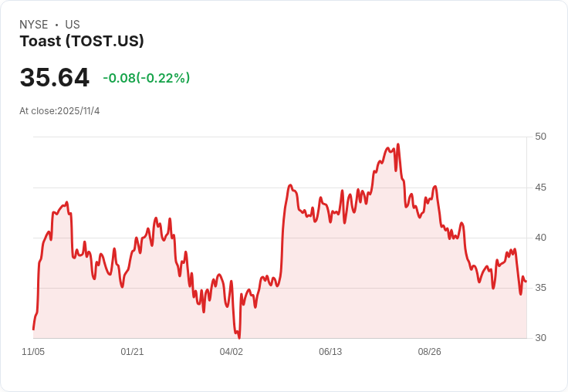The width and height of the screenshot is (568, 392).
Task: Select the 01/21 date on x-axis
Action: coord(132,352)
